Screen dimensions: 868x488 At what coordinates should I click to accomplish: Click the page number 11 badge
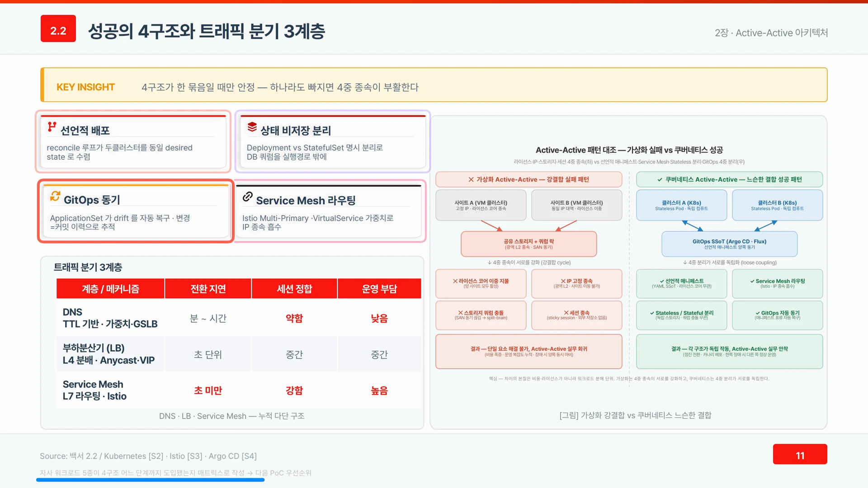pos(800,454)
